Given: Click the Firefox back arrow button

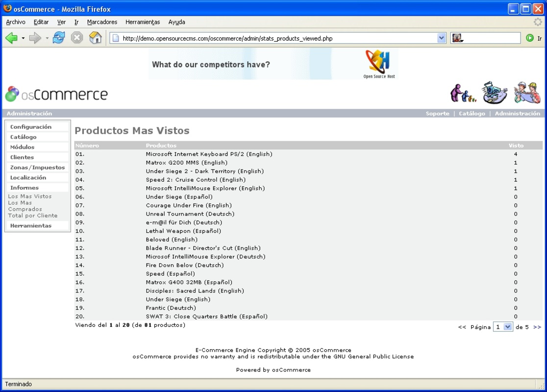Looking at the screenshot, I should point(11,38).
